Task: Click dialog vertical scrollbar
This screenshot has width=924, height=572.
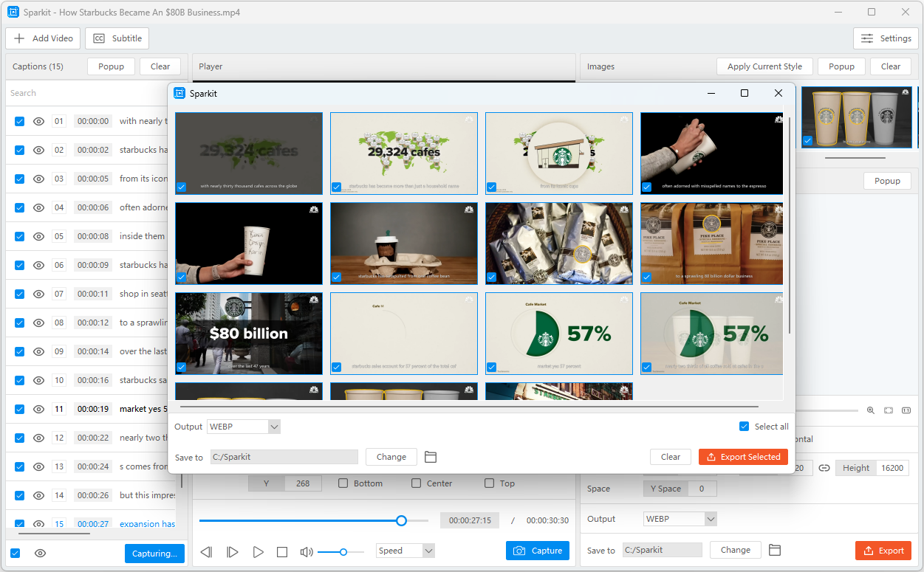Action: point(790,225)
